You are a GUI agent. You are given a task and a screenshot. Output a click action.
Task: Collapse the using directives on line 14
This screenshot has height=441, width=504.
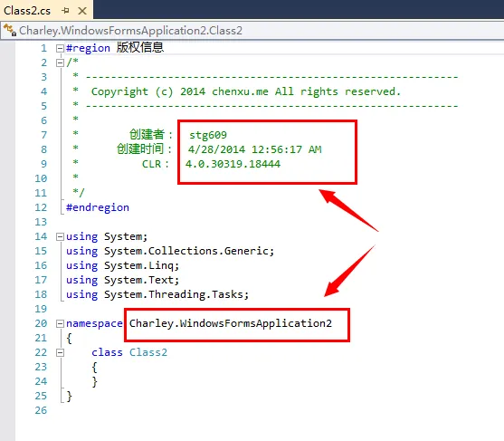point(60,237)
